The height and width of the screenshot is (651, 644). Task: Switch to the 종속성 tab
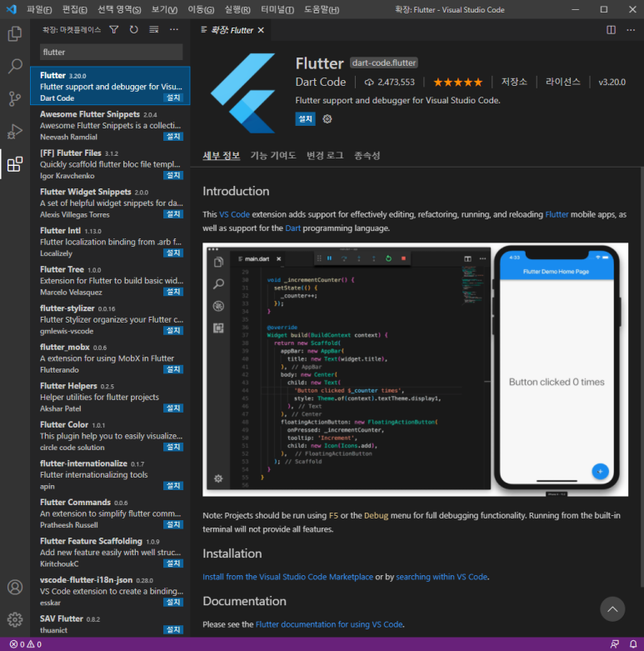(x=367, y=156)
